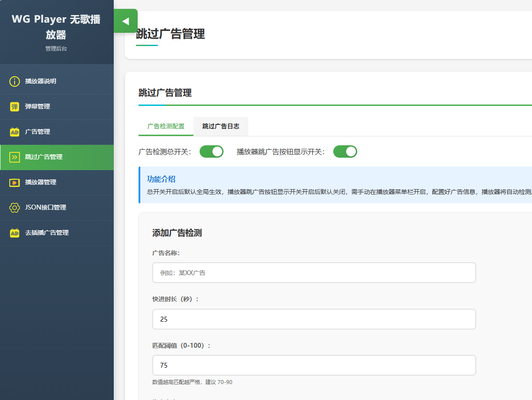Click the 匹配阈值 (0-100) input field
Viewport: 532px width, 400px height.
pos(314,365)
